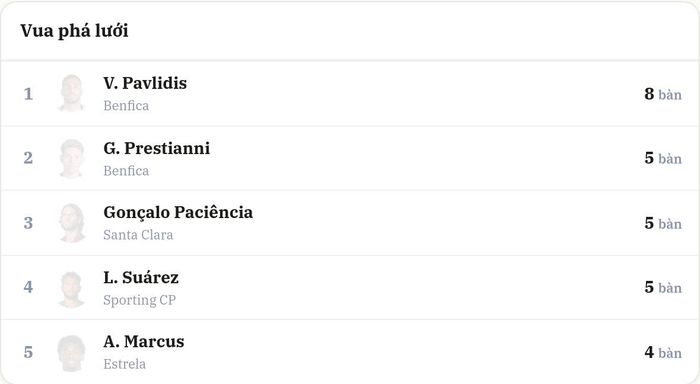Image resolution: width=700 pixels, height=384 pixels.
Task: Open Gonçalo Paciência player name
Action: click(x=178, y=213)
